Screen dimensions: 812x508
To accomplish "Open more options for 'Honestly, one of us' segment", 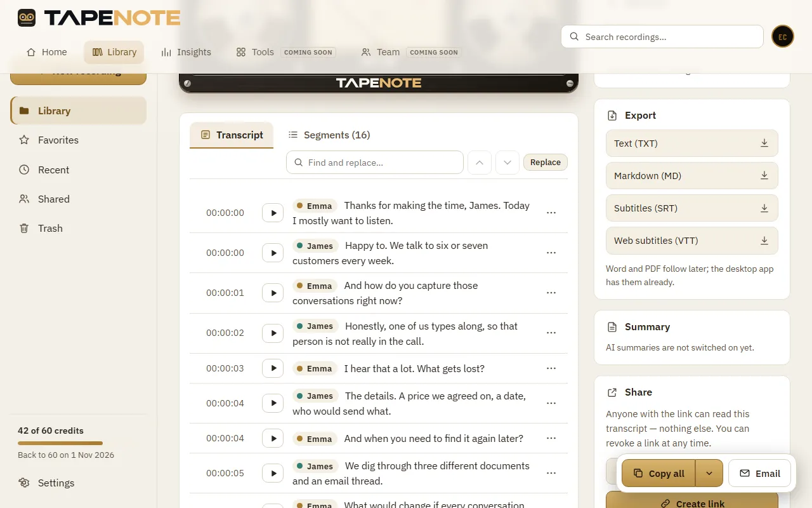I will tap(551, 333).
